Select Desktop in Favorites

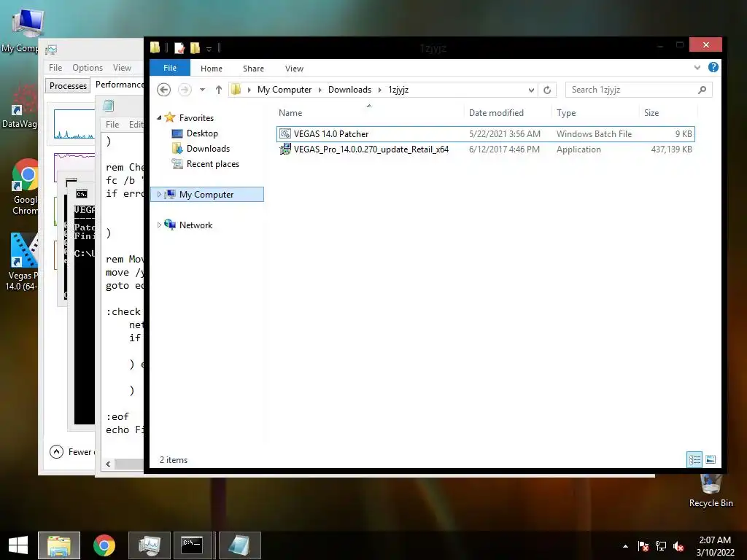(x=202, y=133)
